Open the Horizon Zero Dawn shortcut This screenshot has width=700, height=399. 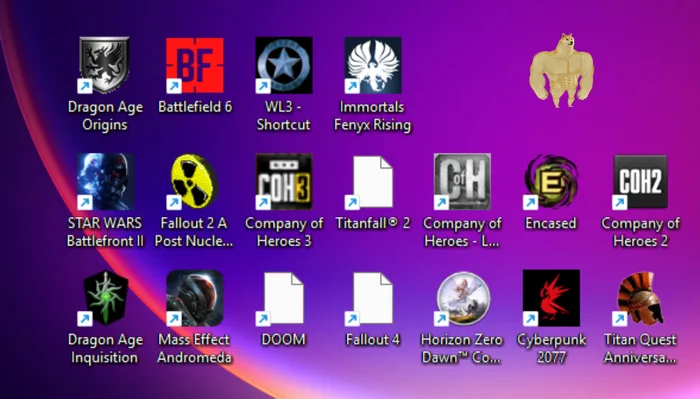click(x=462, y=298)
